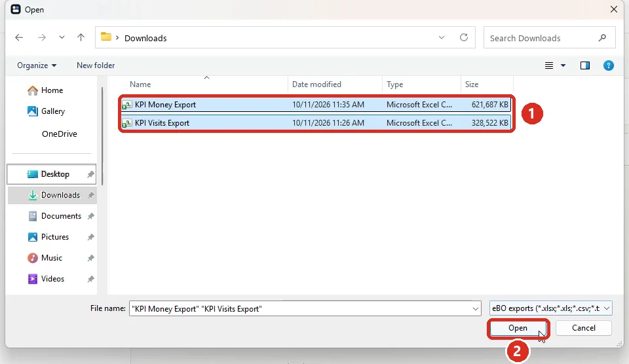Screen dimensions: 629x364
Task: Focus the Search Downloads field
Action: point(549,38)
